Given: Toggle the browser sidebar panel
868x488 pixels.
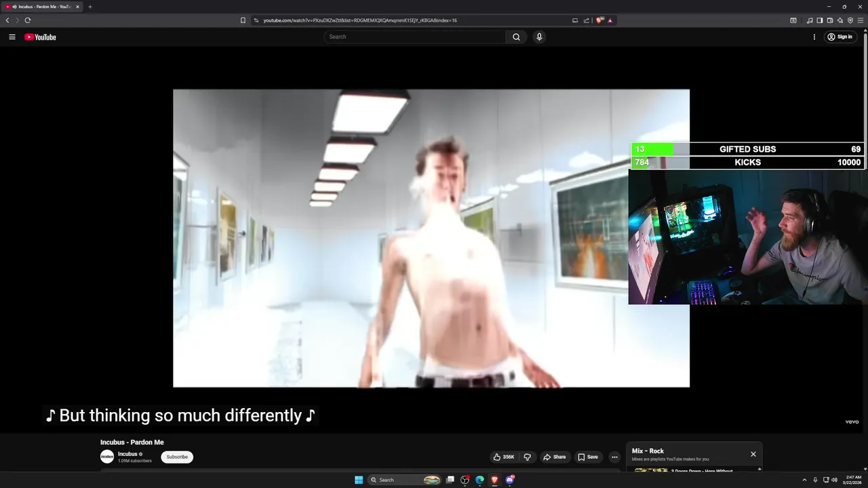Looking at the screenshot, I should [x=819, y=20].
